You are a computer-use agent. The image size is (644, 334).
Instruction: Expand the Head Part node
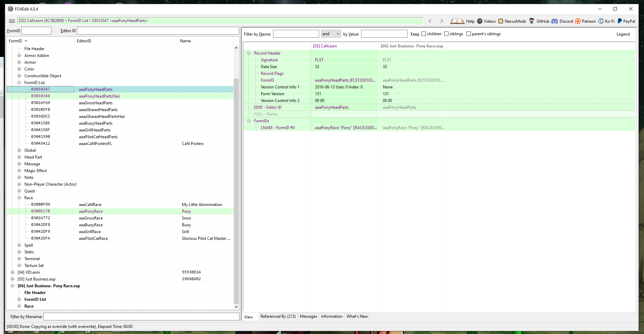[19, 157]
